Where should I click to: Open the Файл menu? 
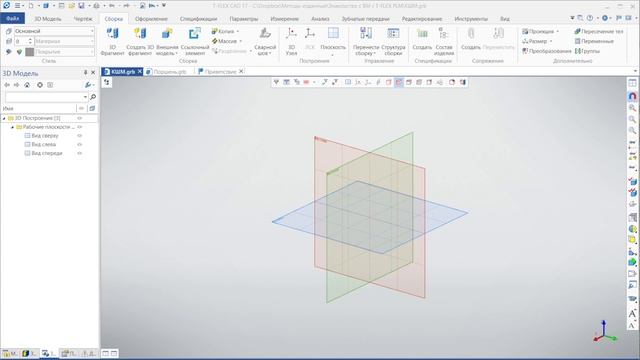coord(12,19)
